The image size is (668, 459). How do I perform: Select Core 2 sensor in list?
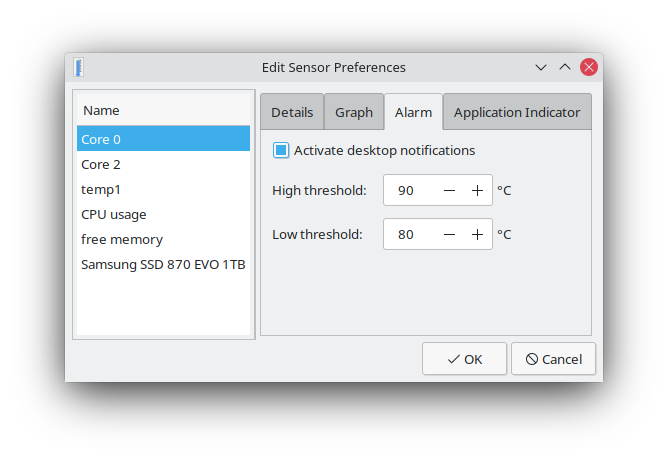pos(101,164)
